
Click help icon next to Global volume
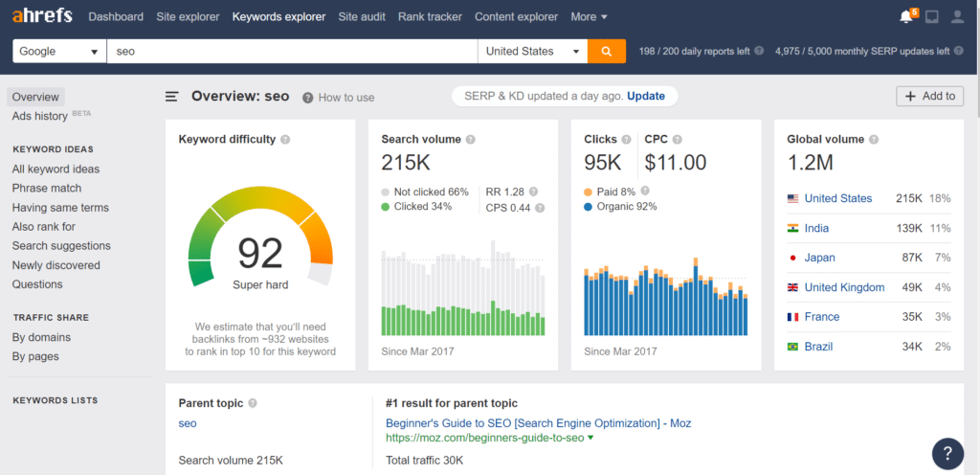874,140
